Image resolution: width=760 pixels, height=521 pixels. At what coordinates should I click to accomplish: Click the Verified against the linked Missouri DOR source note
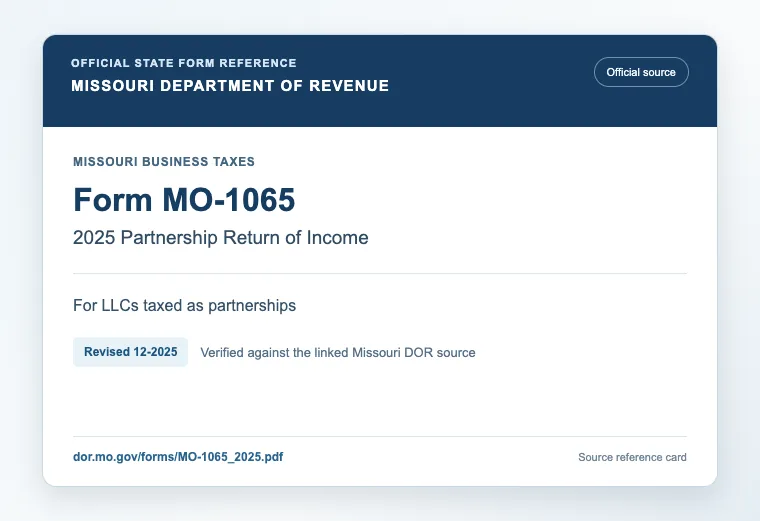point(338,352)
